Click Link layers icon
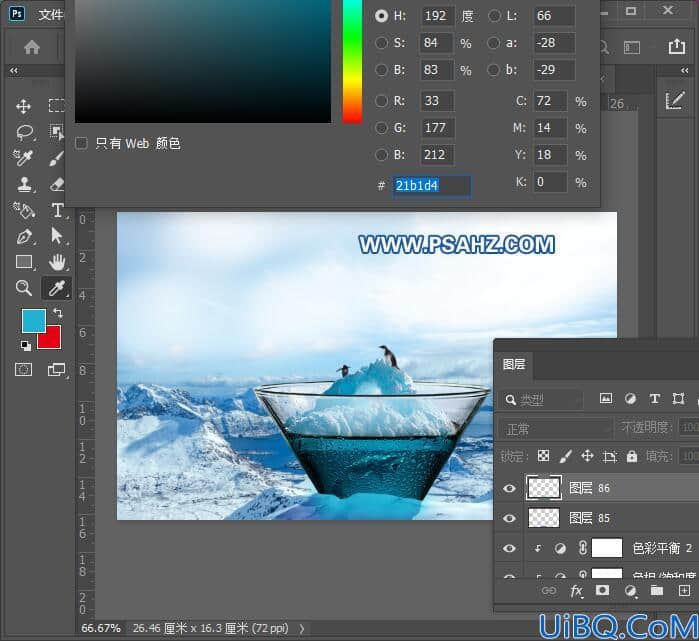Screen dimensions: 699x641 pos(549,591)
